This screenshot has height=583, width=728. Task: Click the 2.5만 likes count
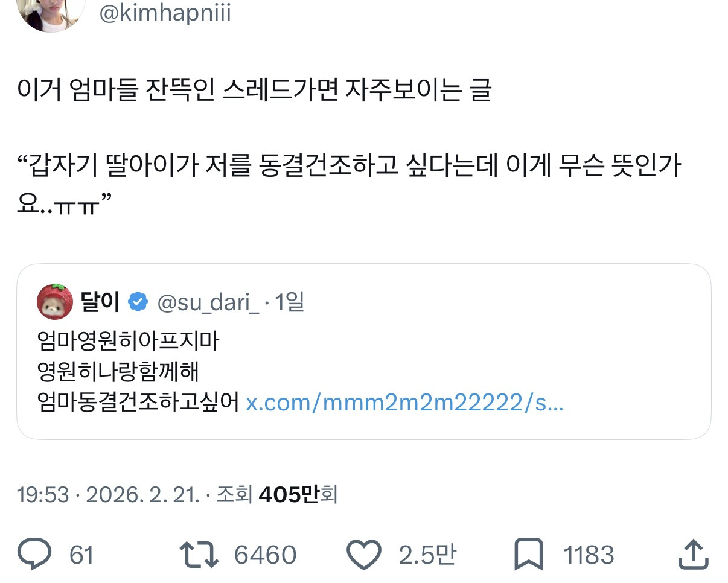pyautogui.click(x=427, y=555)
